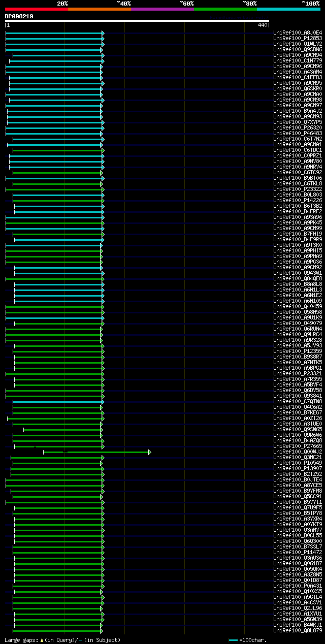This screenshot has width=325, height=644.
Task: Click the UniRef100_P27665 label
Action: (298, 446)
